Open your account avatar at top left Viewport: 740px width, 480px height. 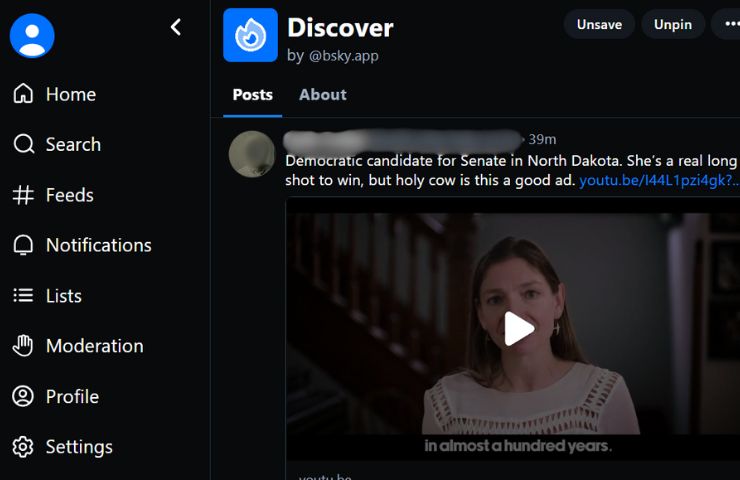pos(32,35)
